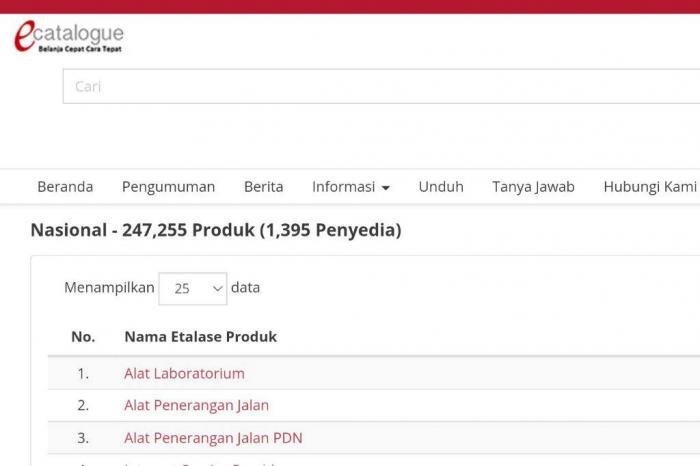The width and height of the screenshot is (700, 466).
Task: Expand the Informasi dropdown menu
Action: 351,187
